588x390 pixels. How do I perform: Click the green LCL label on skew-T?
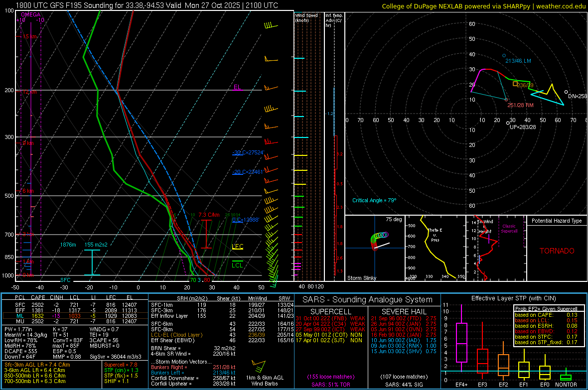pos(237,265)
